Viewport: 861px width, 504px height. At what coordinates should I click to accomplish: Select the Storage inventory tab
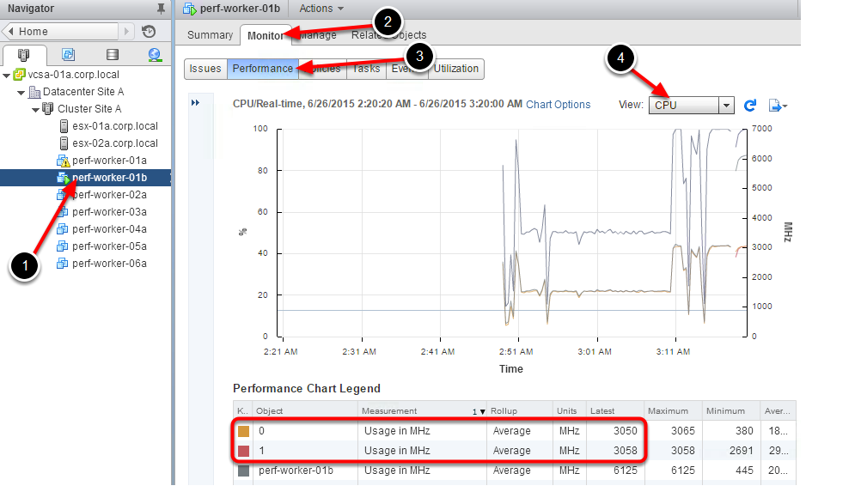(112, 56)
